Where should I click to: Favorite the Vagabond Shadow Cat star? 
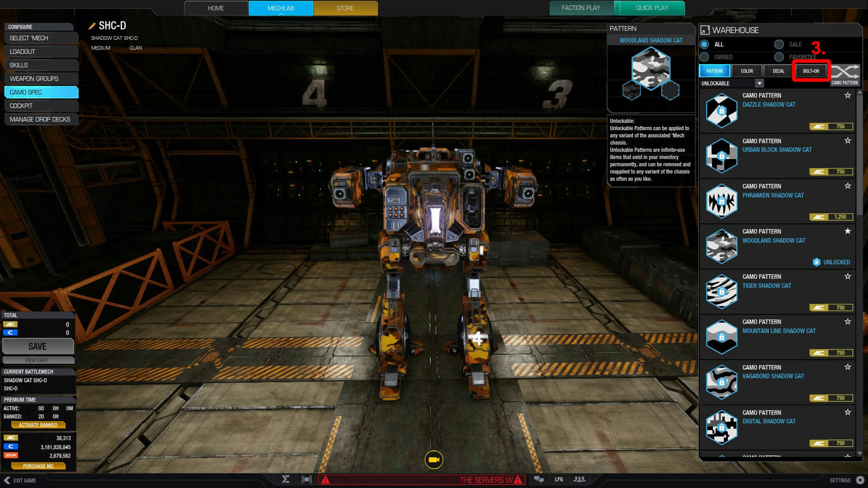coord(847,367)
